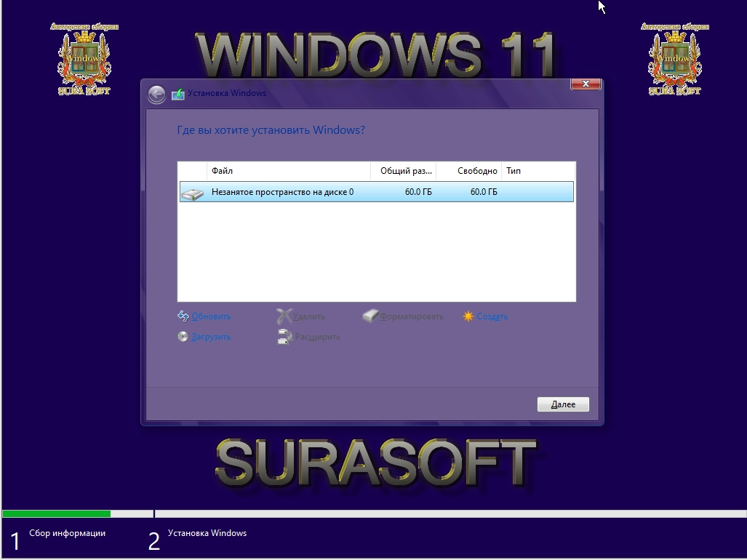Click the Extend partition icon
Screen dimensions: 747x560
coord(284,337)
